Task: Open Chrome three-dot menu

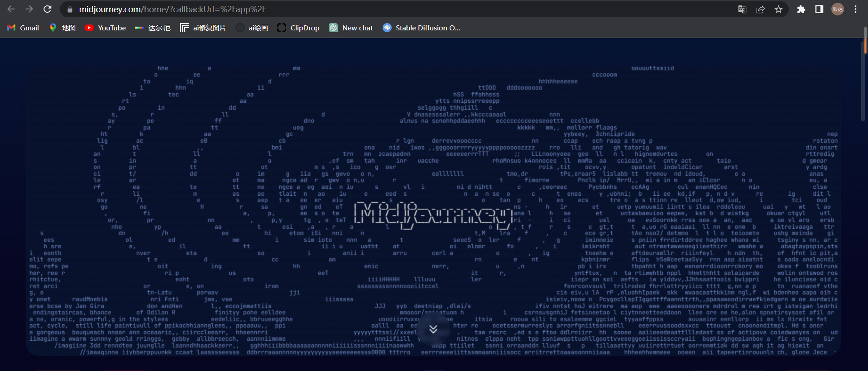Action: (x=855, y=9)
